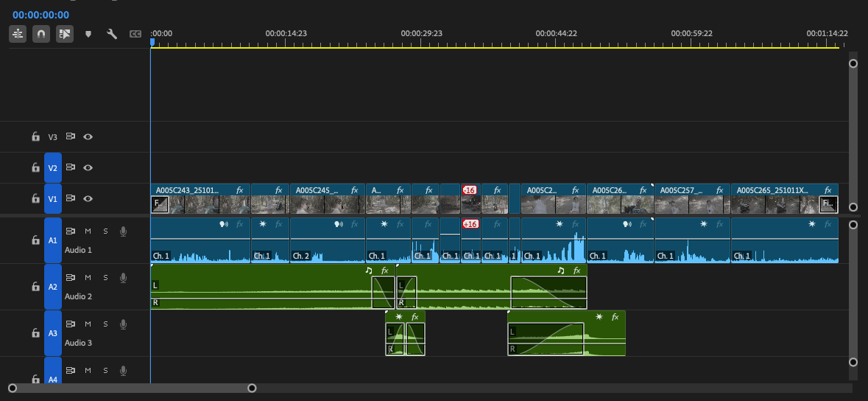This screenshot has height=401, width=868.
Task: Toggle Snap in timeline magnet icon
Action: point(41,34)
